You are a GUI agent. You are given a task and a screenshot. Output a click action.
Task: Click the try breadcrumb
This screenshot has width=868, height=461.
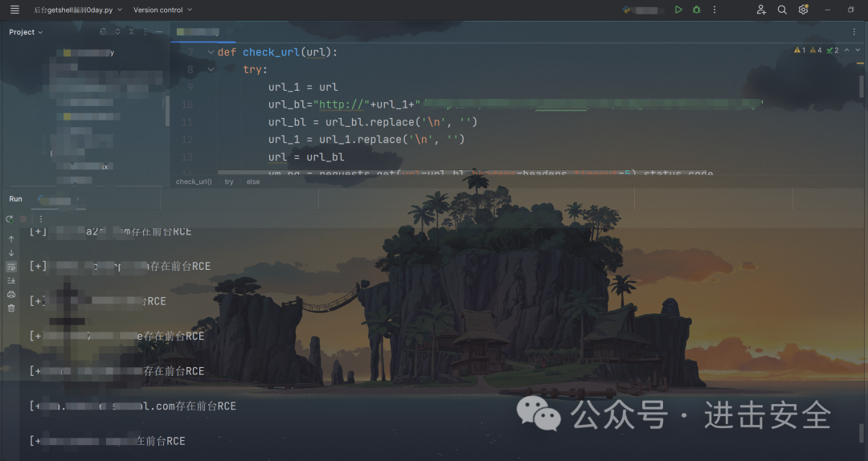229,182
